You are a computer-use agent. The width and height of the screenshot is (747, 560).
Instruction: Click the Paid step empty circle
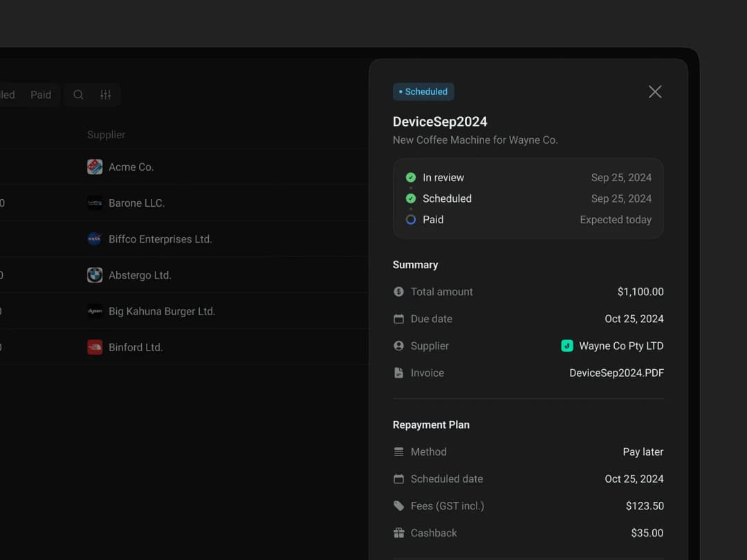tap(411, 219)
